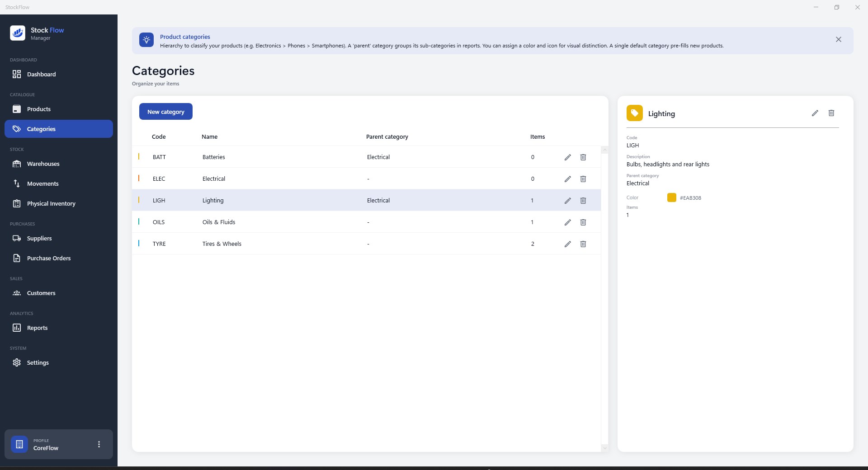Delete the Oils & Fluids category row

(x=583, y=222)
